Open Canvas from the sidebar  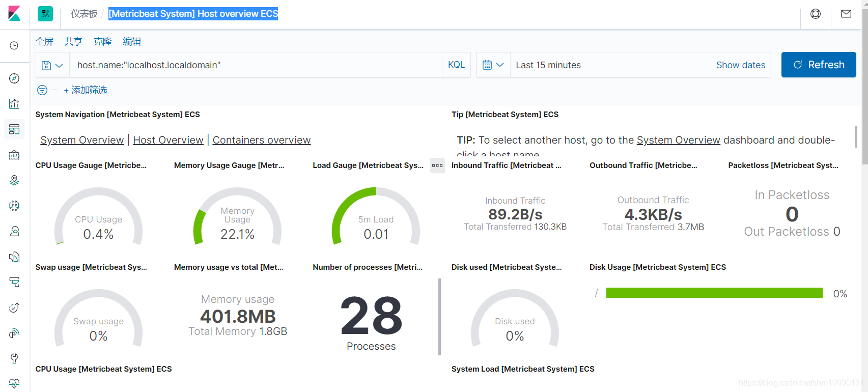[14, 155]
